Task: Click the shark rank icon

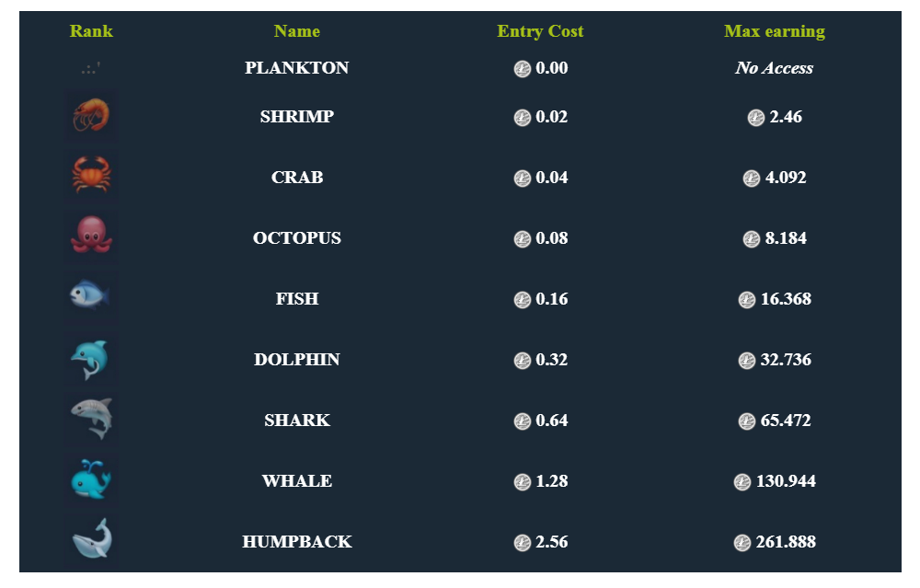Action: point(91,419)
